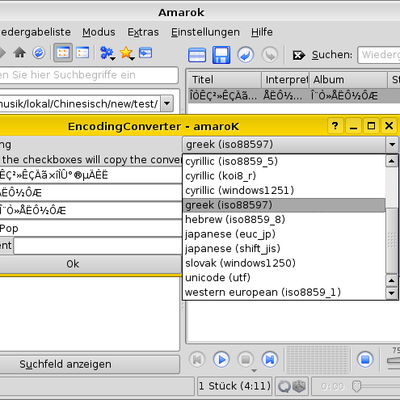Viewport: 400px width, 400px height.
Task: Click the 1 Stück (4:11) status text
Action: 234,386
